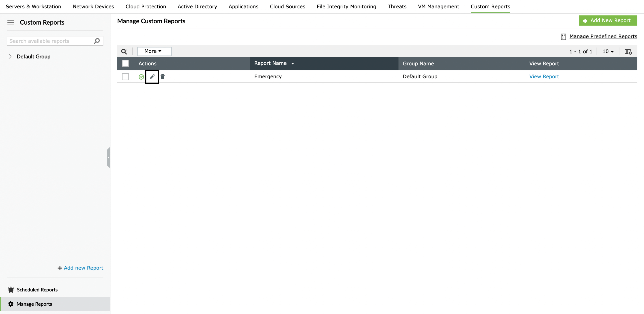Image resolution: width=644 pixels, height=314 pixels.
Task: Click the Add New Report button
Action: 608,21
